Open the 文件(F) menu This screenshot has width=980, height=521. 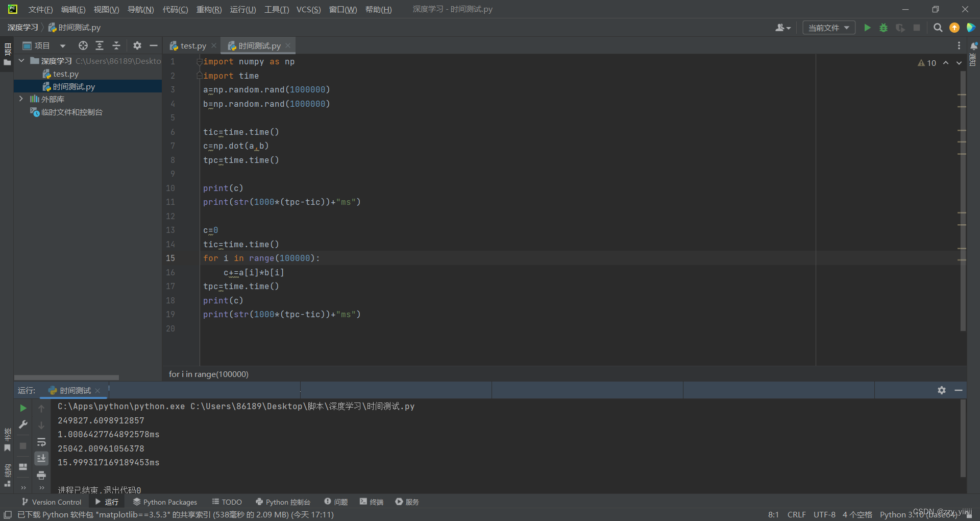(40, 9)
